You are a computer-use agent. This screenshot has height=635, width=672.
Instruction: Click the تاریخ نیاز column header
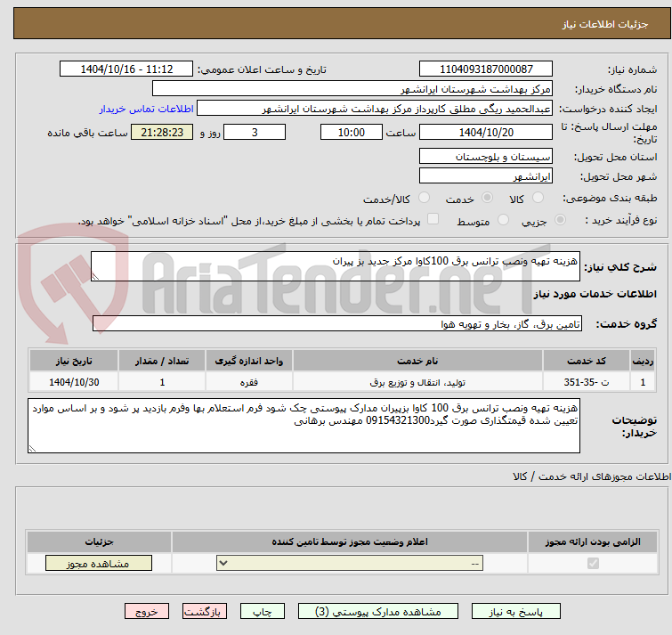pos(74,361)
